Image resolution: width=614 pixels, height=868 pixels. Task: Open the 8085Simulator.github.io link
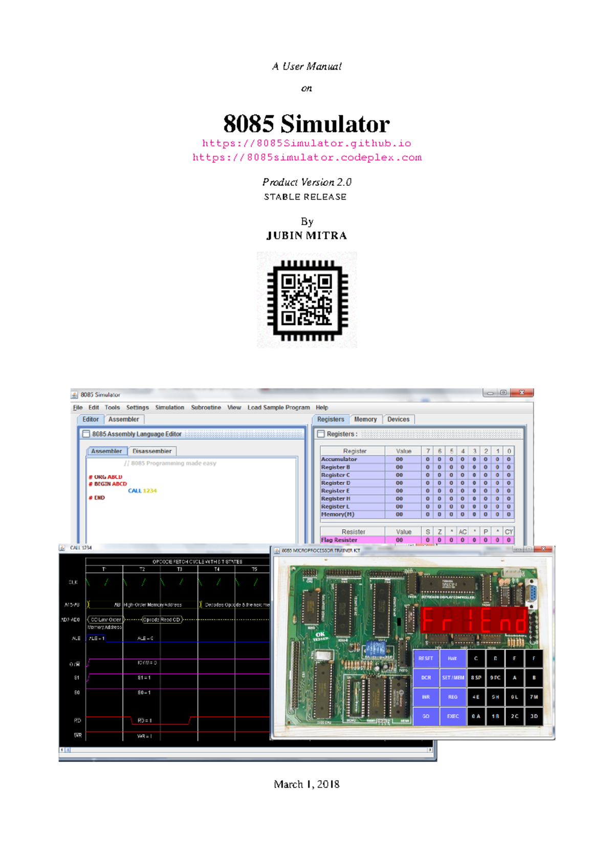click(x=306, y=143)
